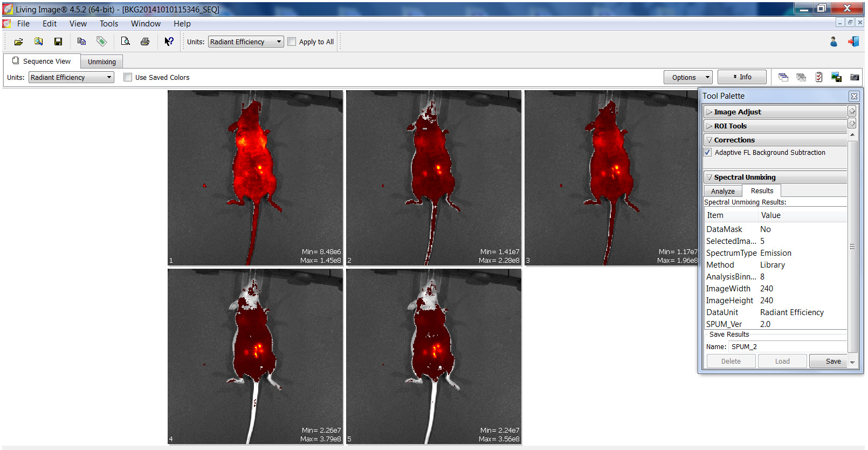Viewport: 868px width, 450px height.
Task: Enable the Use Saved Colors checkbox
Action: [128, 77]
